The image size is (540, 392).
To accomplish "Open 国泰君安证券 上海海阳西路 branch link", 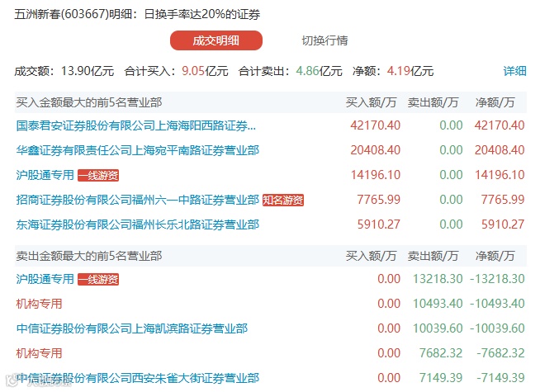I will [x=136, y=125].
